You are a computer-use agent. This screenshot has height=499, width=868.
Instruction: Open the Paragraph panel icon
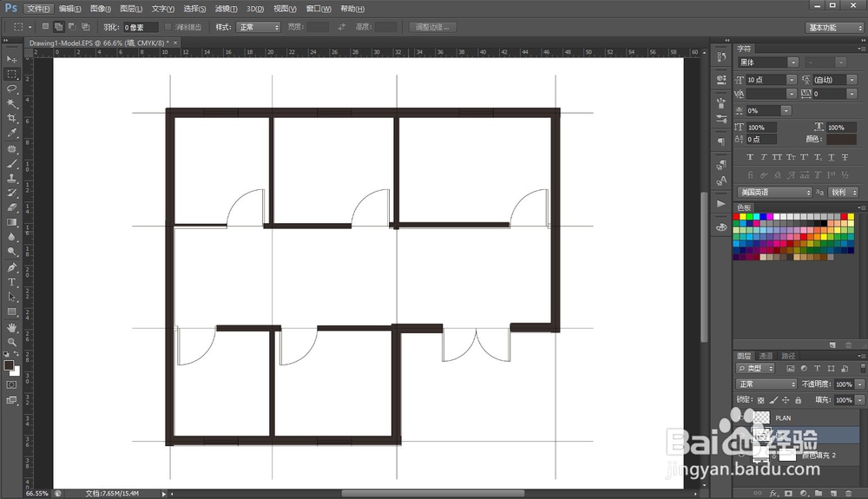(x=720, y=141)
